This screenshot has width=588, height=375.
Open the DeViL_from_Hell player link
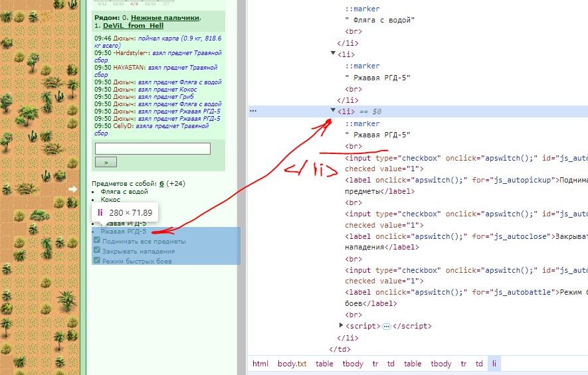pyautogui.click(x=133, y=25)
